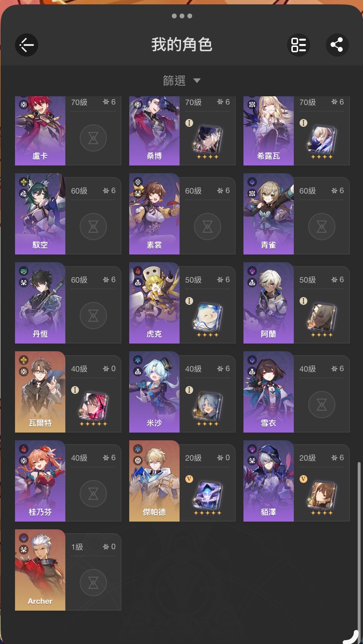Screen dimensions: 363x644
Task: Open Archer character card
Action: pos(68,570)
